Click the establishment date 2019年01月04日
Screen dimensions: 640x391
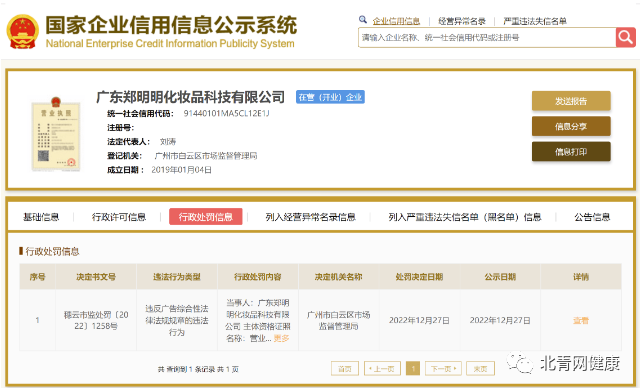tap(182, 170)
